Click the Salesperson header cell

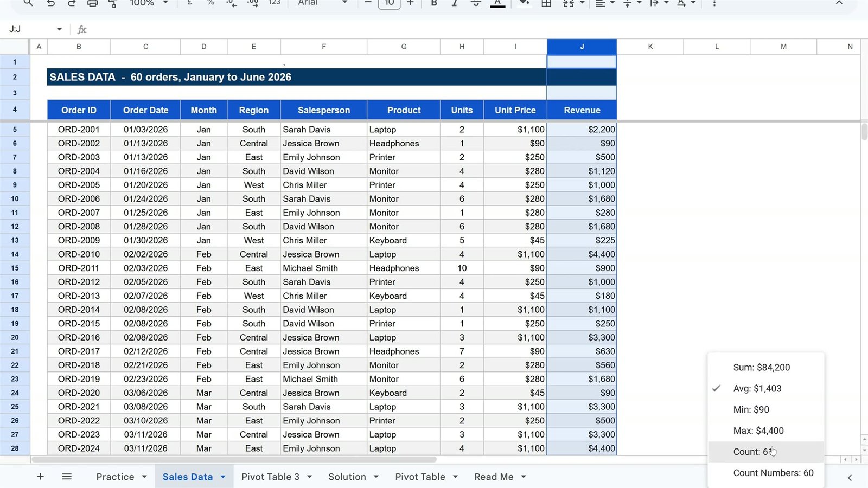[x=324, y=110]
